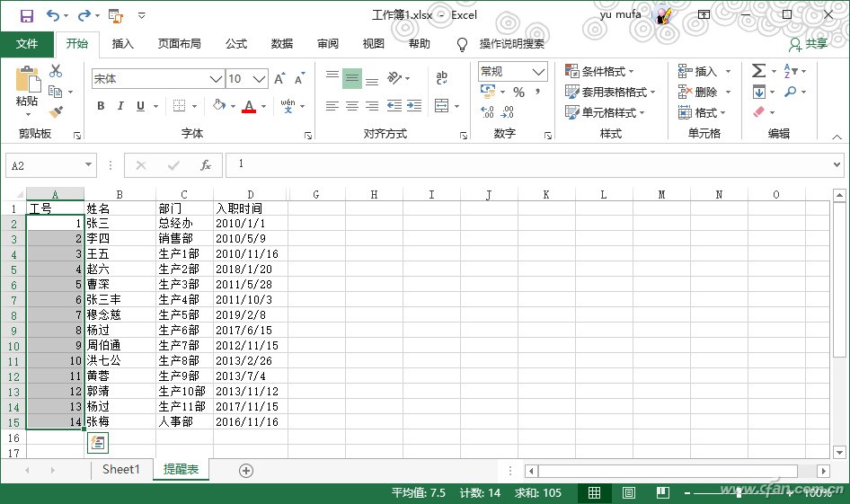Switch to Page Layout view in status bar
Screen dimensions: 850x504
[x=629, y=493]
